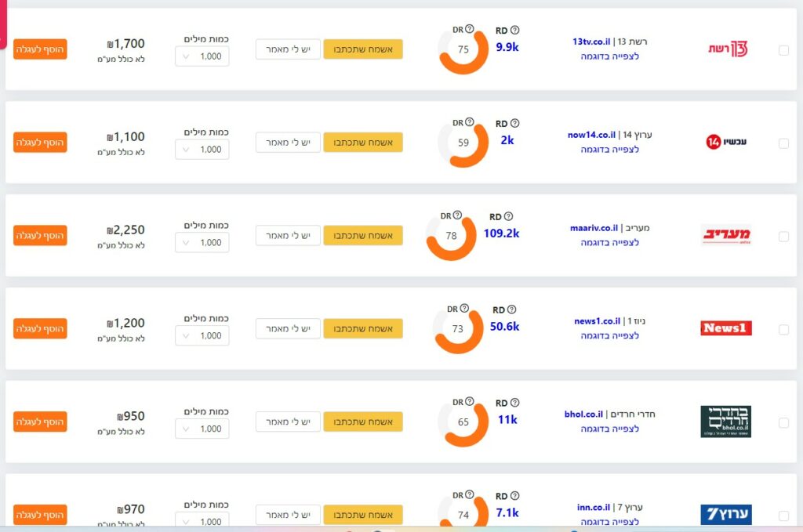Click RD help icon in maariv row

coord(508,216)
